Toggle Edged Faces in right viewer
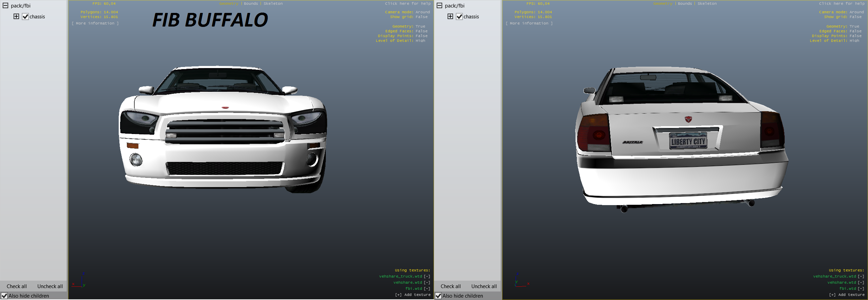 [x=840, y=31]
